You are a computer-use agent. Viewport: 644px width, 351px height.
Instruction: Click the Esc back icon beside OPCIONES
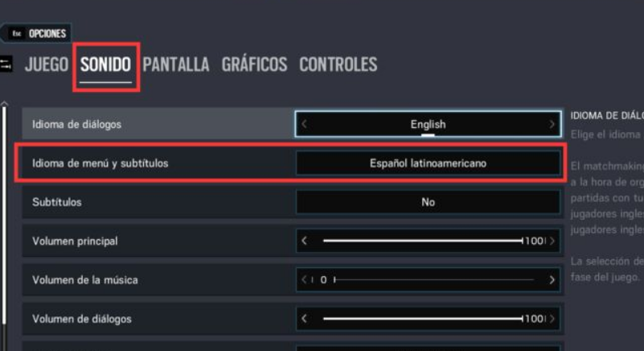pos(17,33)
